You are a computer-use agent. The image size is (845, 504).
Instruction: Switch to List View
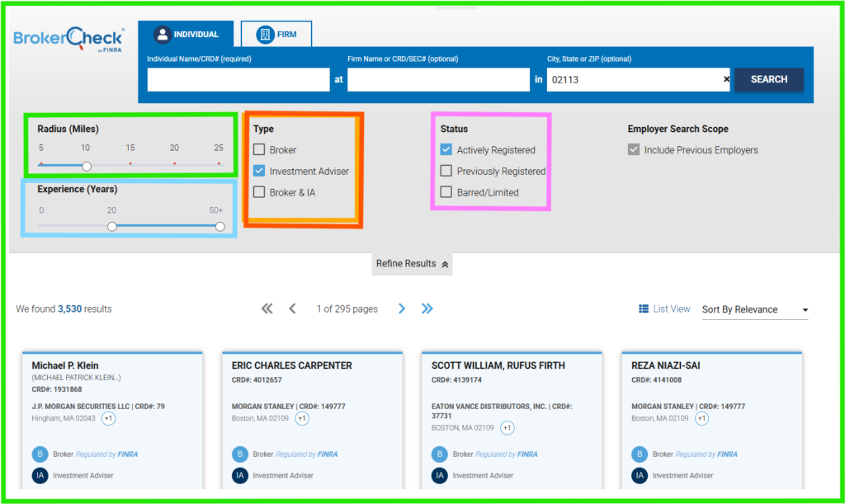[664, 309]
